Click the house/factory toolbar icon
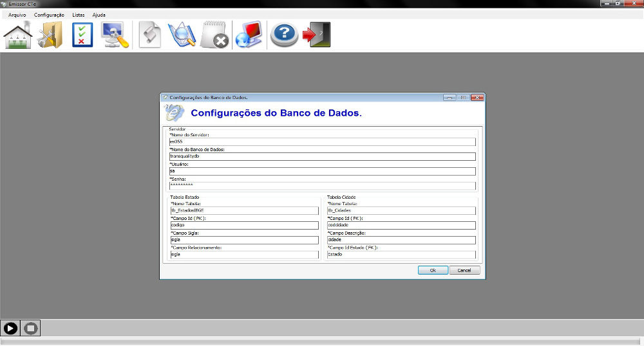 click(18, 35)
